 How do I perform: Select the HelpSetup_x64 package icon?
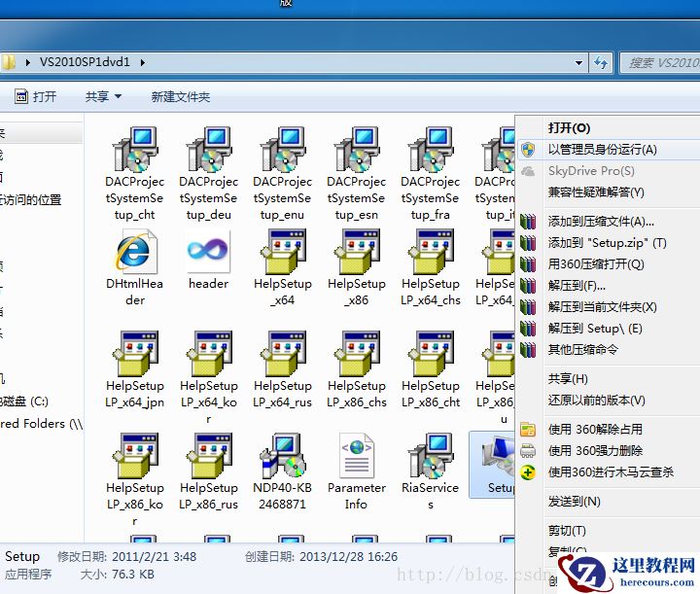pos(283,252)
